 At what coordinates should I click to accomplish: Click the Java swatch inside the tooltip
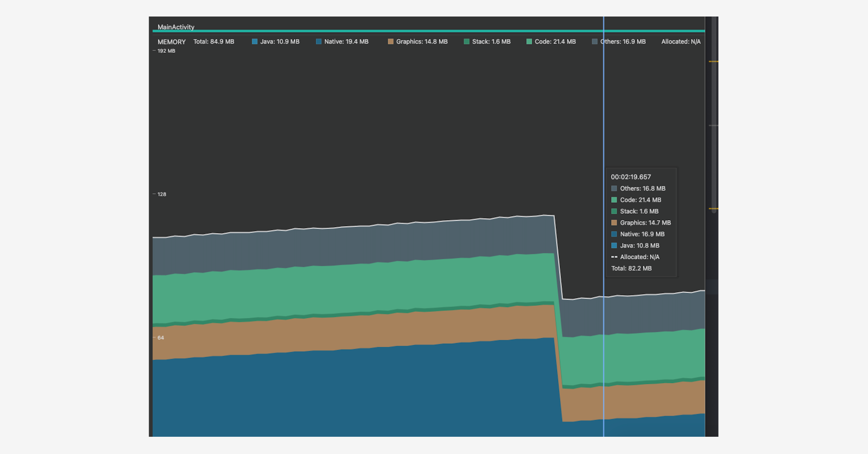[614, 245]
